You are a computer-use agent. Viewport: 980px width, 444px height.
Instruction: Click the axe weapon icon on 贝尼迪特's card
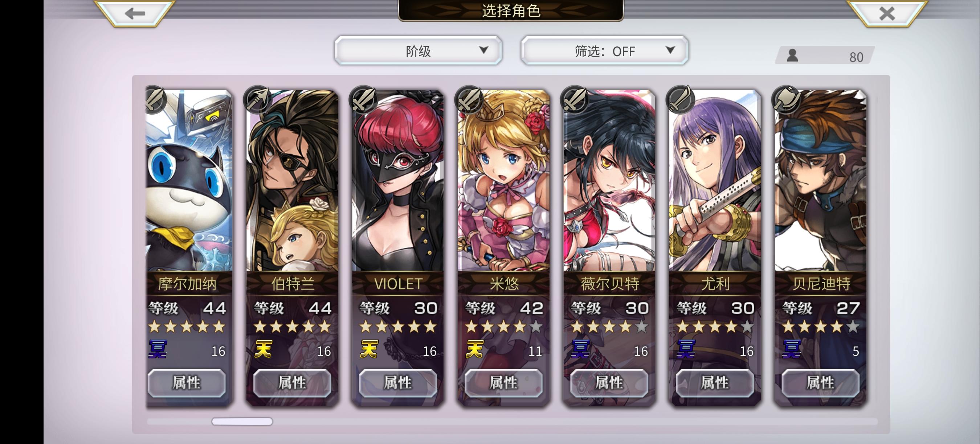coord(785,99)
